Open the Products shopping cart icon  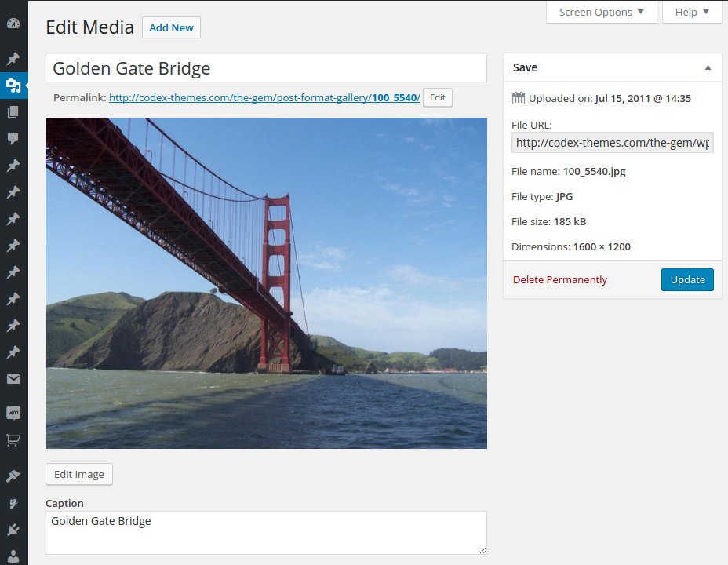(13, 440)
